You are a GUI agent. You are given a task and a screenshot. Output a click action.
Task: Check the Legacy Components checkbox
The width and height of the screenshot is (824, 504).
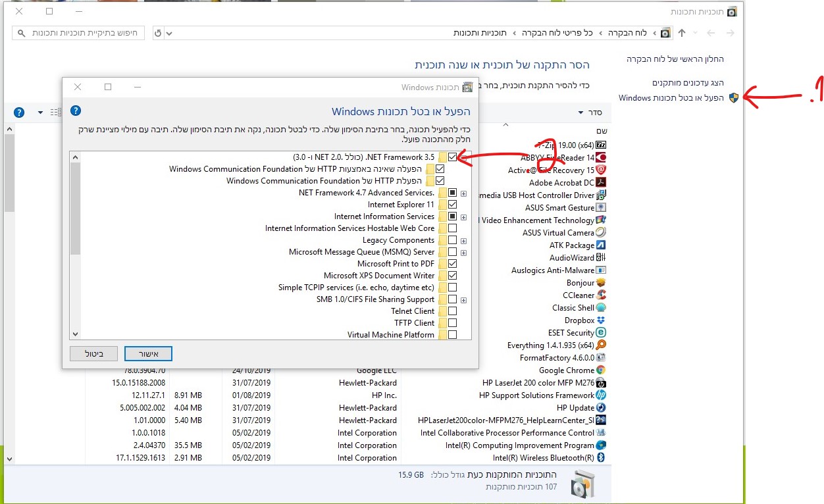click(452, 240)
